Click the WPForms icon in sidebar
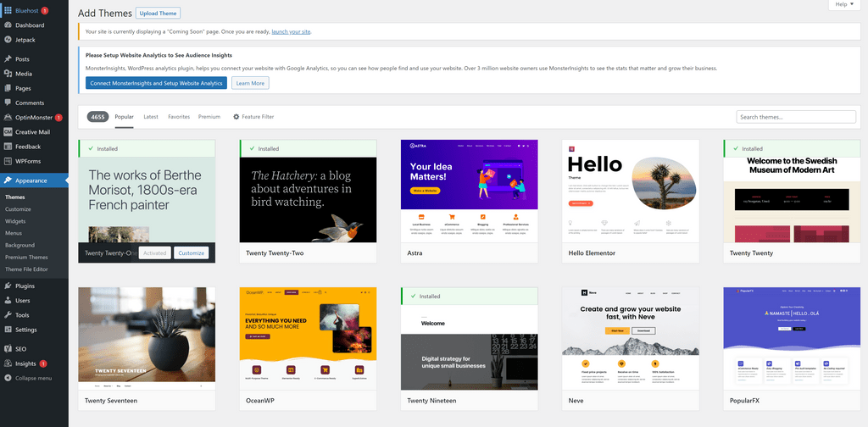Screen dimensions: 868x427 click(8, 161)
